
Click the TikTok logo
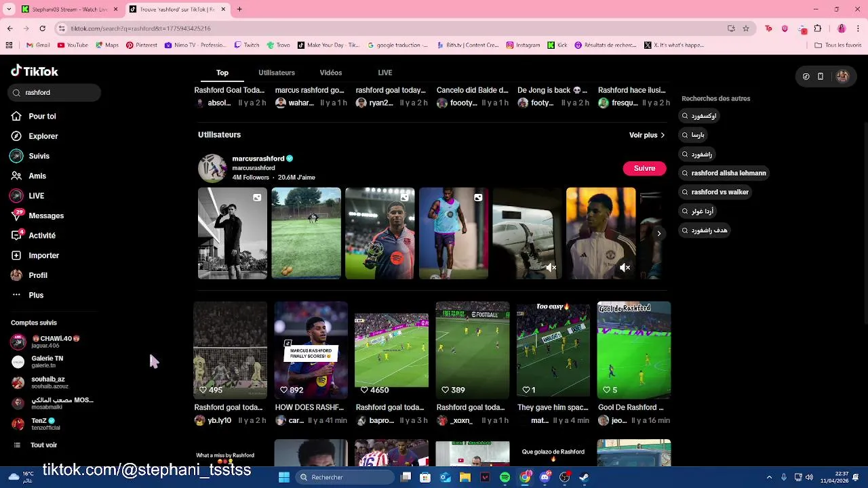35,71
